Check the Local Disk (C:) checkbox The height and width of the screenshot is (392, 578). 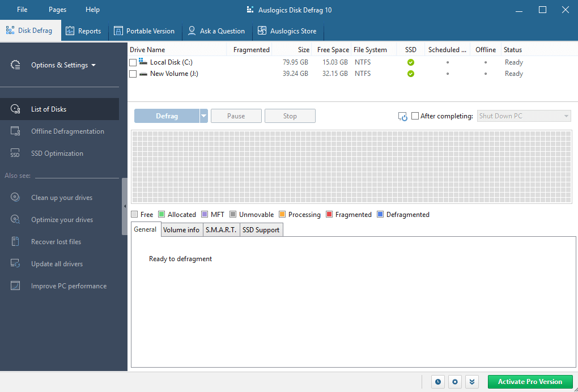coord(133,62)
